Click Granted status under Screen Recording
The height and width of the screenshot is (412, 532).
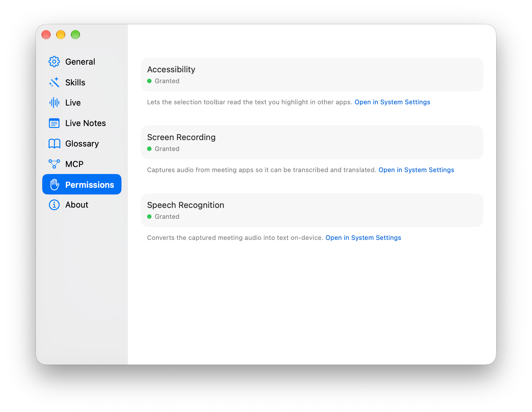point(167,149)
